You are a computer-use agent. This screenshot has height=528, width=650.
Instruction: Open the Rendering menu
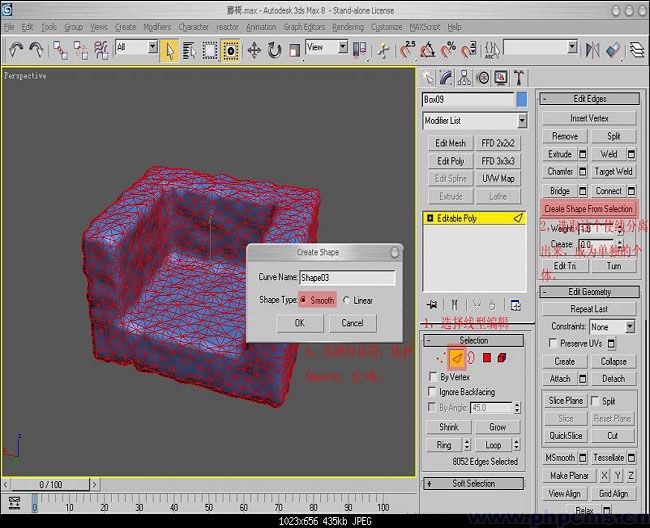[x=348, y=27]
